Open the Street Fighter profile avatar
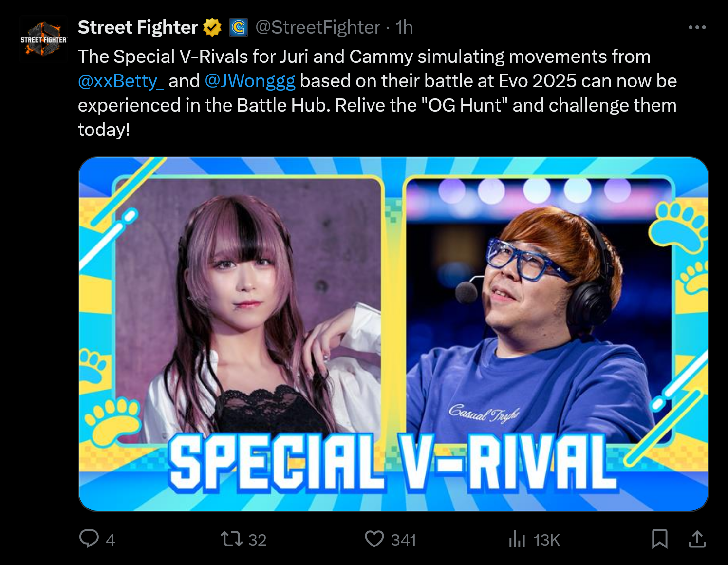Viewport: 728px width, 565px height. coord(43,39)
